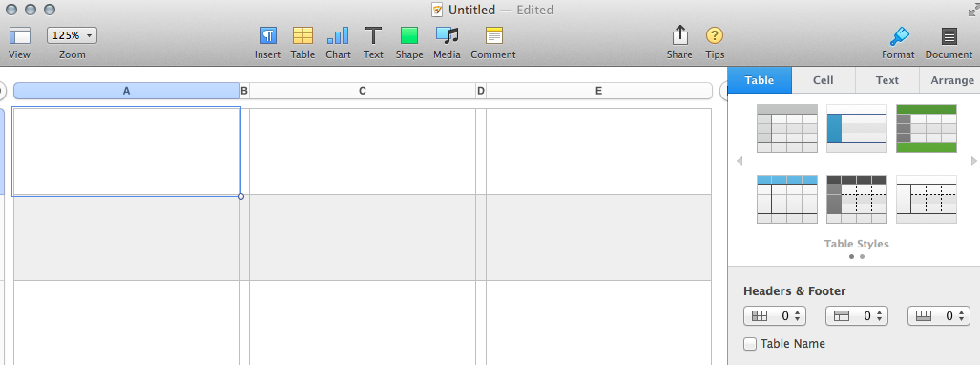The height and width of the screenshot is (365, 980).
Task: Click the Untitled document title
Action: tap(472, 10)
